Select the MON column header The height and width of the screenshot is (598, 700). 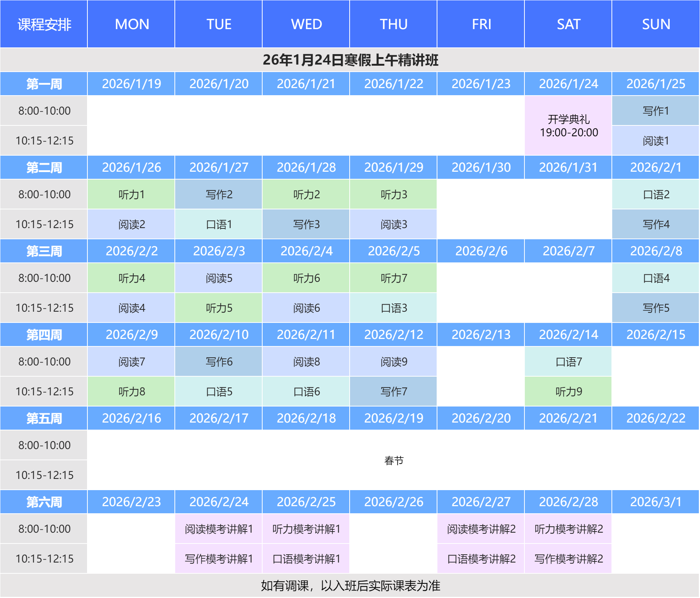coord(131,24)
